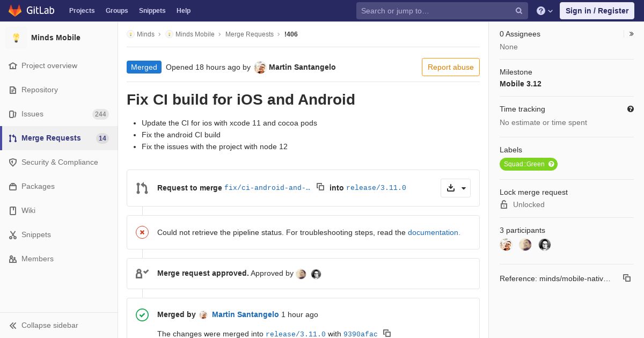Open the Help dropdown in navbar
This screenshot has height=338, width=644.
[545, 11]
